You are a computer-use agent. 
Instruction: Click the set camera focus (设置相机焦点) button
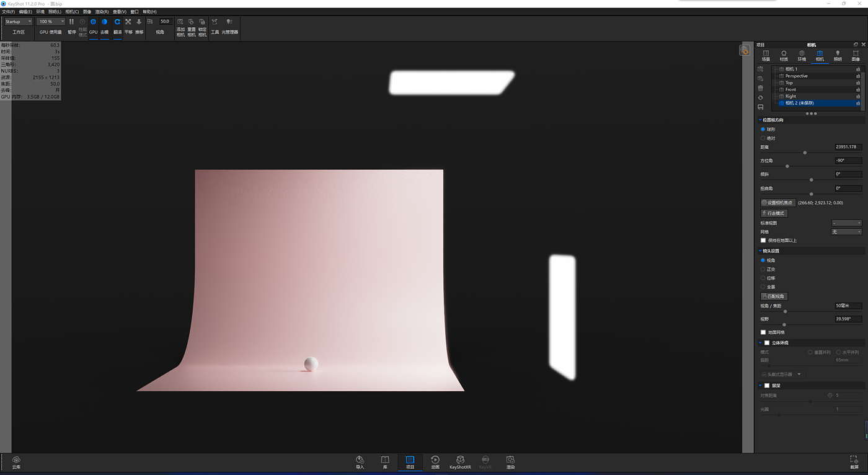click(x=777, y=203)
